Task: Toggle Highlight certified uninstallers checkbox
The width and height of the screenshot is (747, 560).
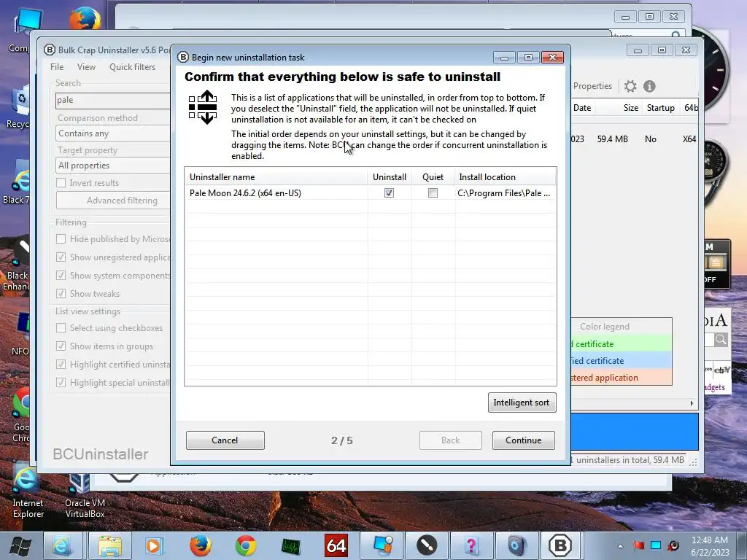Action: pyautogui.click(x=61, y=365)
